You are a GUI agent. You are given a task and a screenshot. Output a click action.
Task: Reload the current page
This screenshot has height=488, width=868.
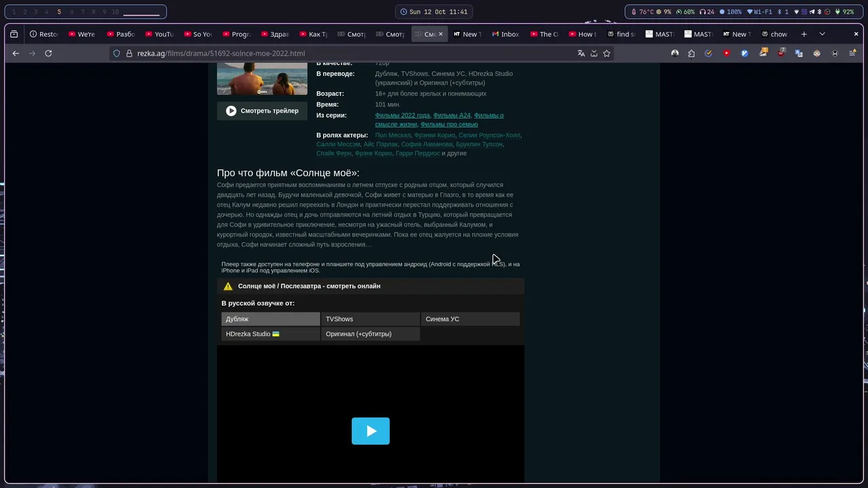pos(48,53)
